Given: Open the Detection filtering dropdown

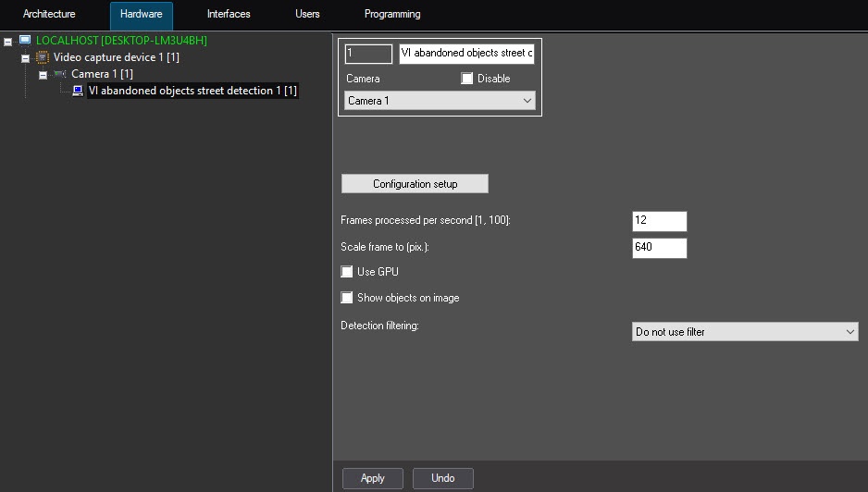Looking at the screenshot, I should 744,331.
